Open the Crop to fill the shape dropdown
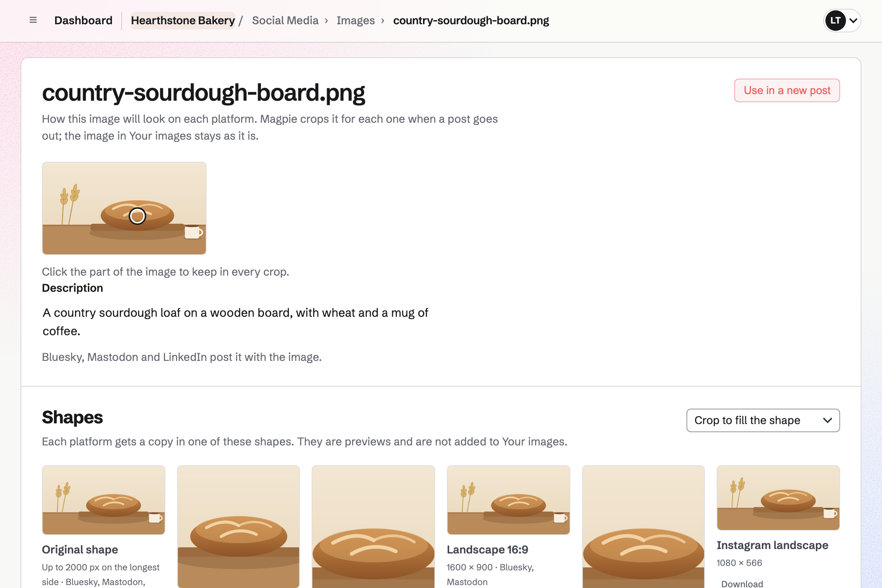This screenshot has height=588, width=882. 763,420
